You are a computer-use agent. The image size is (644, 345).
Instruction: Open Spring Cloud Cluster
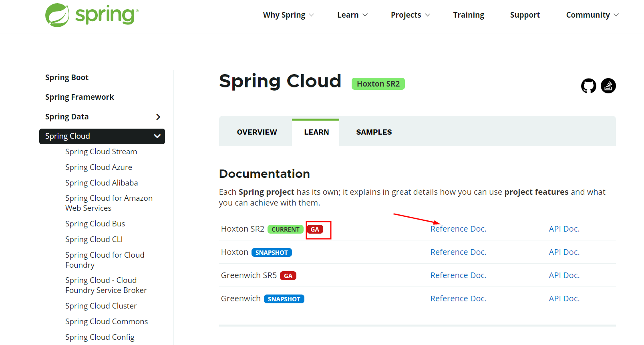(x=101, y=306)
